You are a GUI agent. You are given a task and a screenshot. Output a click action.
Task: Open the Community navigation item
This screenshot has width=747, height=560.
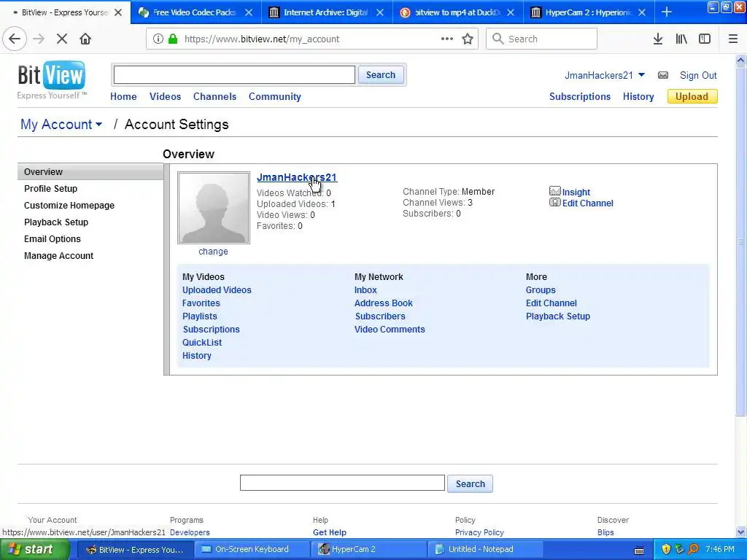point(275,97)
